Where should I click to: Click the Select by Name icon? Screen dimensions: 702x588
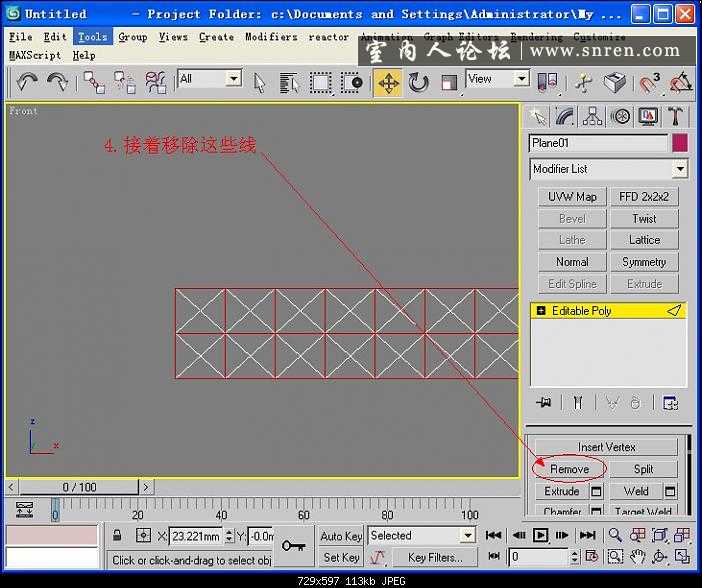288,83
